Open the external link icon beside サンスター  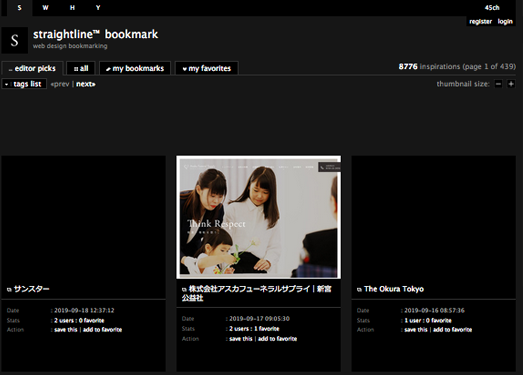pyautogui.click(x=9, y=289)
